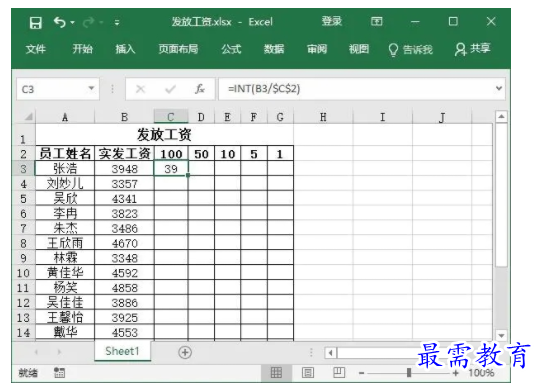Image resolution: width=539 pixels, height=387 pixels.
Task: Click the header cell 实发工资
Action: click(x=124, y=154)
